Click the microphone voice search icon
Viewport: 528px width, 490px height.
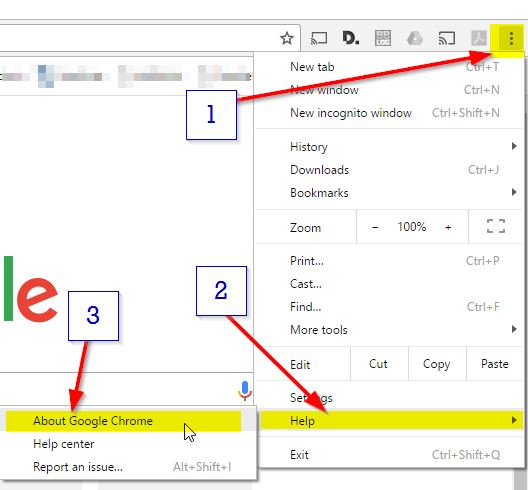coord(245,391)
